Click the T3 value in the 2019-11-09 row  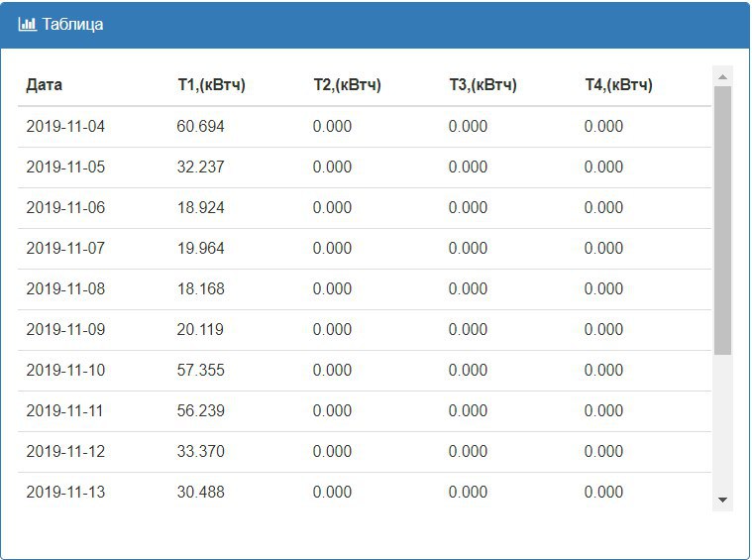click(x=468, y=329)
